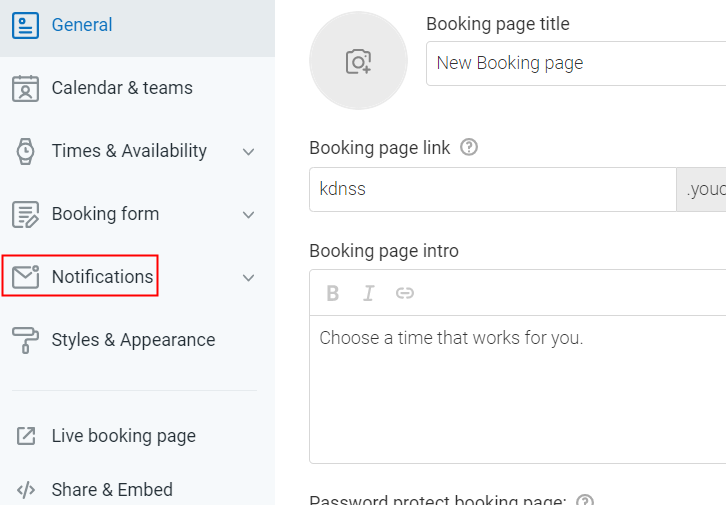Click the Styles & Appearance paint roller icon

pyautogui.click(x=25, y=340)
